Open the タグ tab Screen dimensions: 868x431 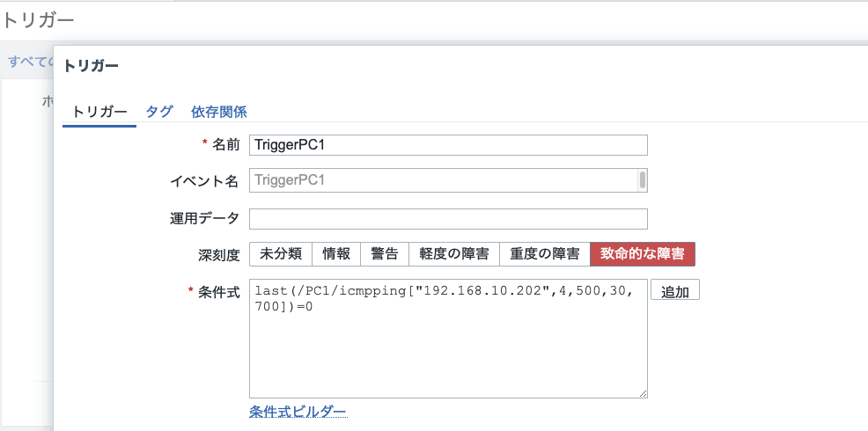159,113
